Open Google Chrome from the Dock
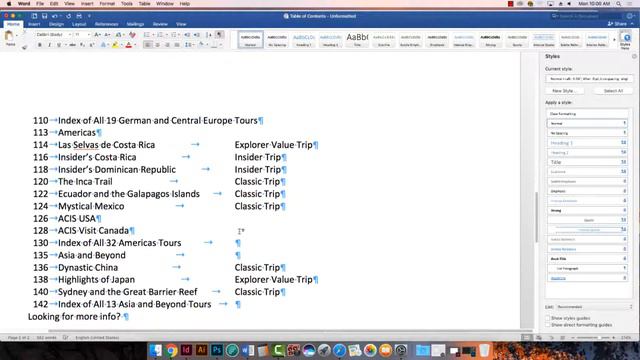 pyautogui.click(x=171, y=350)
